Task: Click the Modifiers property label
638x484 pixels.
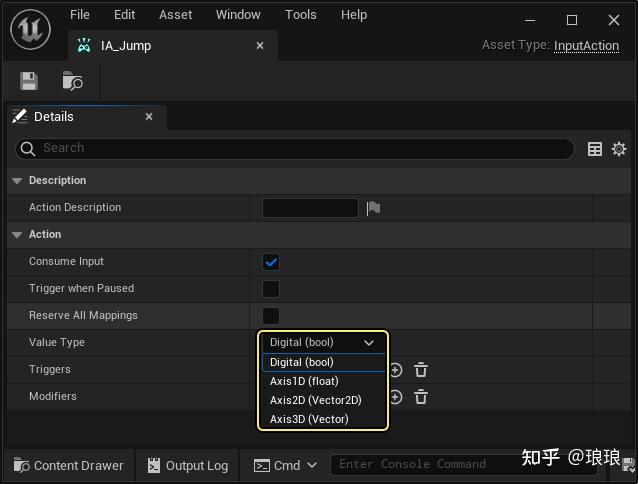Action: tap(53, 396)
